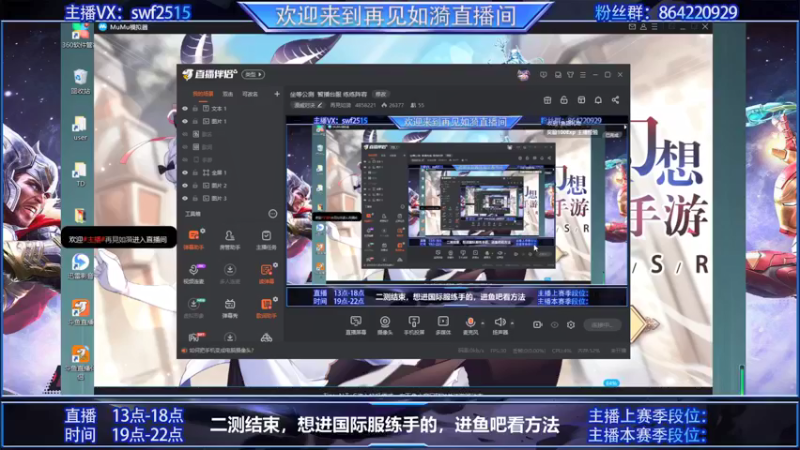Screen dimensions: 800x450
Task: Add the 摄像头 camera source
Action: coord(385,324)
